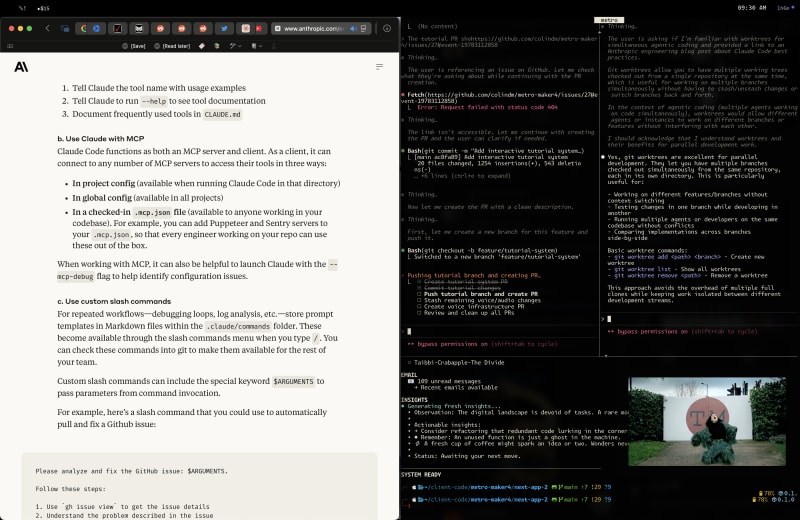The height and width of the screenshot is (520, 800).
Task: Click the [Save] bookmarklet
Action: [134, 46]
